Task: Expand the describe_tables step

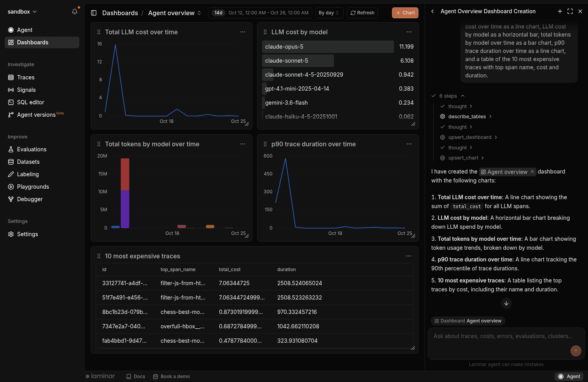Action: (466, 116)
